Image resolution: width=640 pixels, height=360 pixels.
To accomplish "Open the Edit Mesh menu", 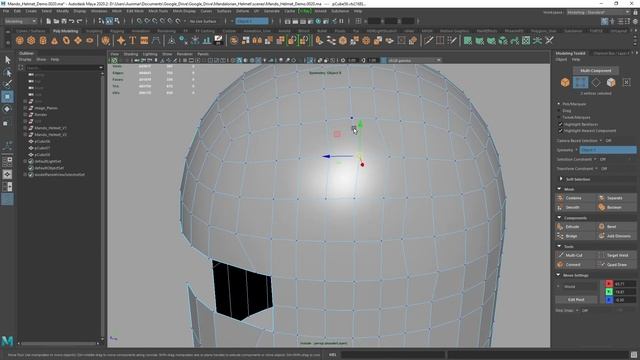I will coord(135,11).
